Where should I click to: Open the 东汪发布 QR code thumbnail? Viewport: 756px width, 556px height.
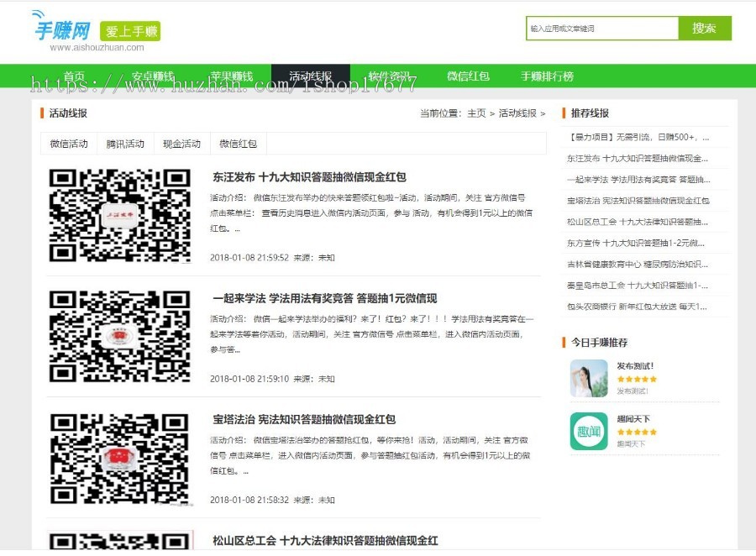119,215
